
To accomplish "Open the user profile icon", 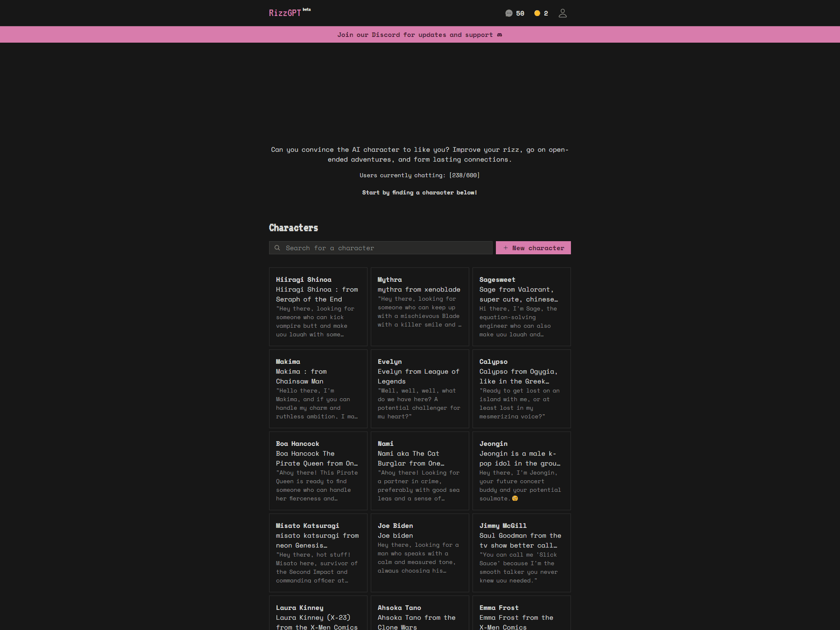I will tap(563, 13).
